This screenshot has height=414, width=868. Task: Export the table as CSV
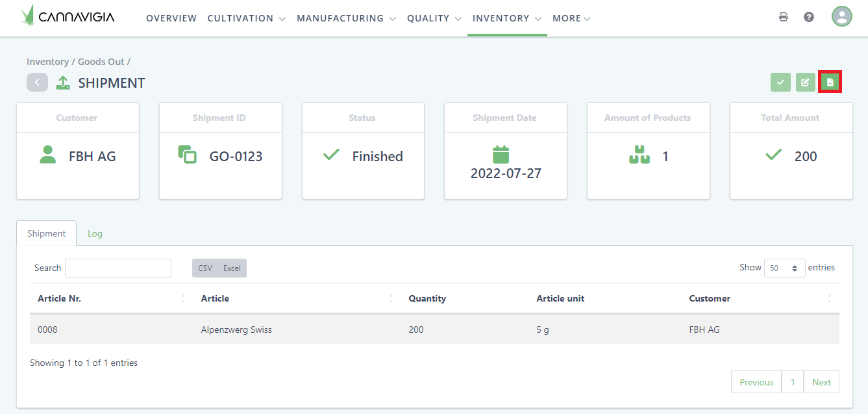(205, 268)
